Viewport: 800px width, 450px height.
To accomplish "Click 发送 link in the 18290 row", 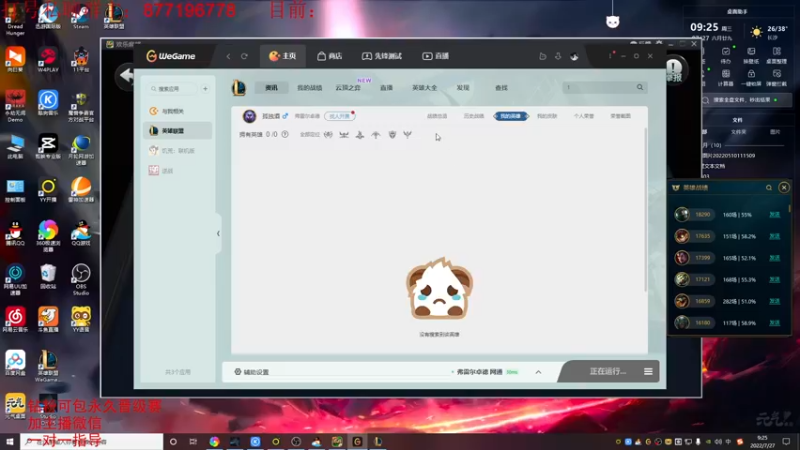I will pyautogui.click(x=774, y=215).
